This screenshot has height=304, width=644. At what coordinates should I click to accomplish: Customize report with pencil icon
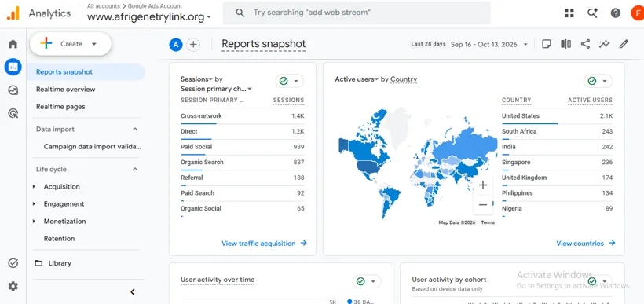624,44
